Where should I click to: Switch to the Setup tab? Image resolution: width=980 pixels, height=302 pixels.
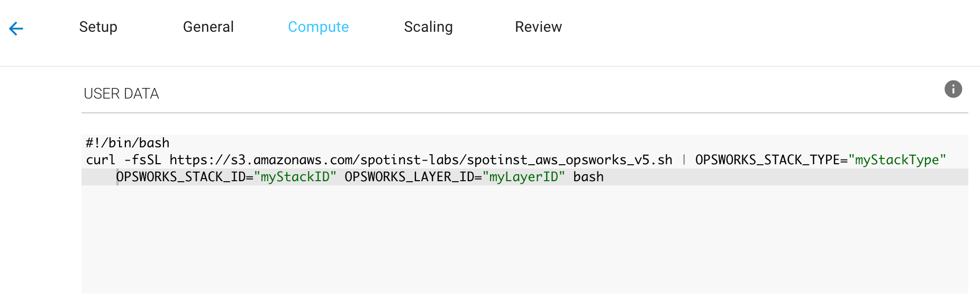coord(98,27)
